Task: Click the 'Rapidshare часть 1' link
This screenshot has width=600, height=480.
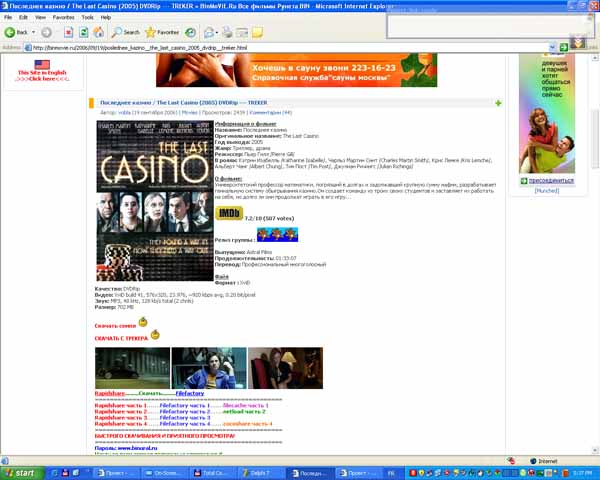Action: [x=120, y=405]
